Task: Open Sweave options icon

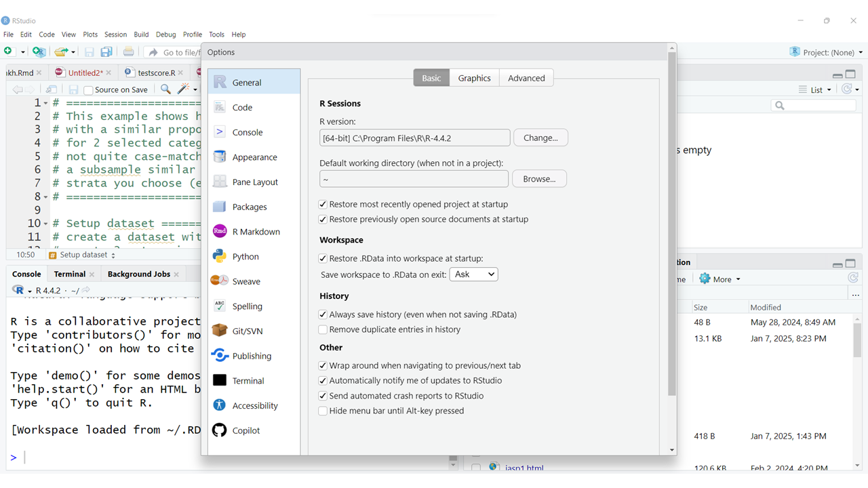Action: (x=220, y=281)
